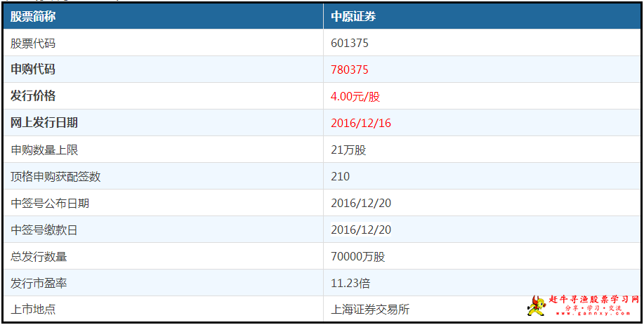This screenshot has width=644, height=325.
Task: Select the value 11.23倍
Action: (350, 283)
